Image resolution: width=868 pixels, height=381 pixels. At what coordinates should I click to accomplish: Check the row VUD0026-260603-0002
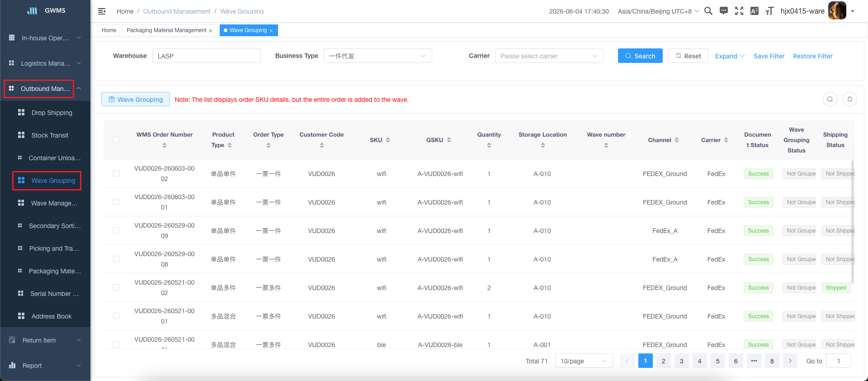[x=116, y=173]
